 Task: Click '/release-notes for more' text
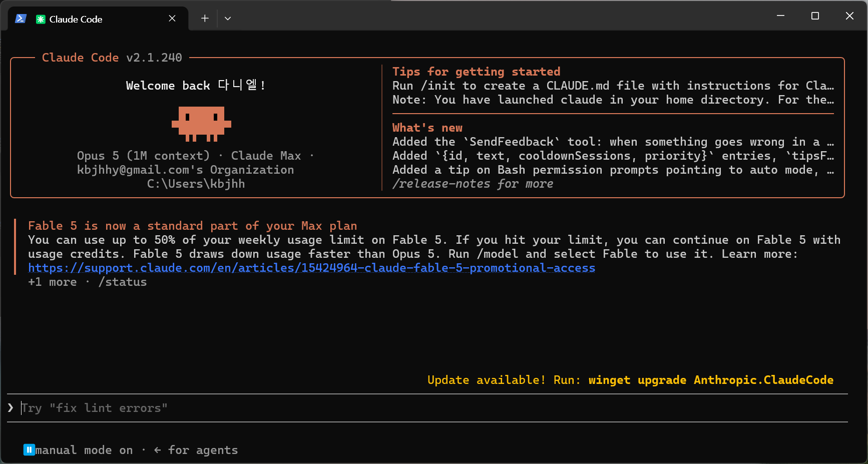pyautogui.click(x=473, y=184)
